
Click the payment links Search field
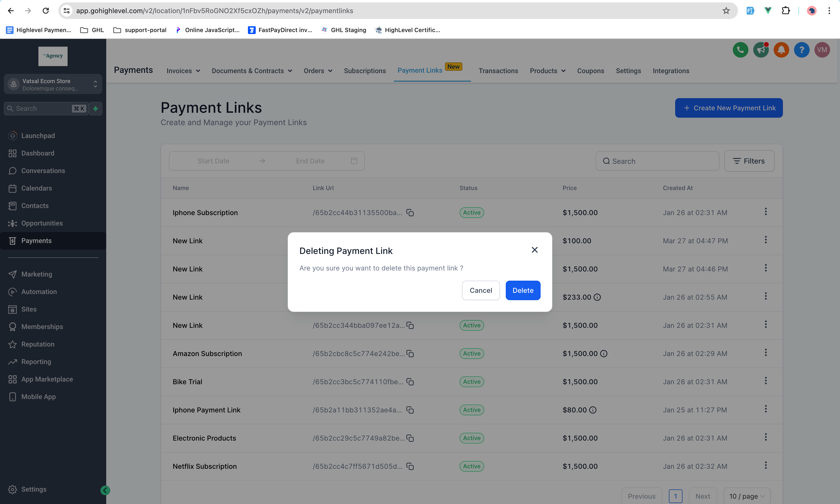657,161
